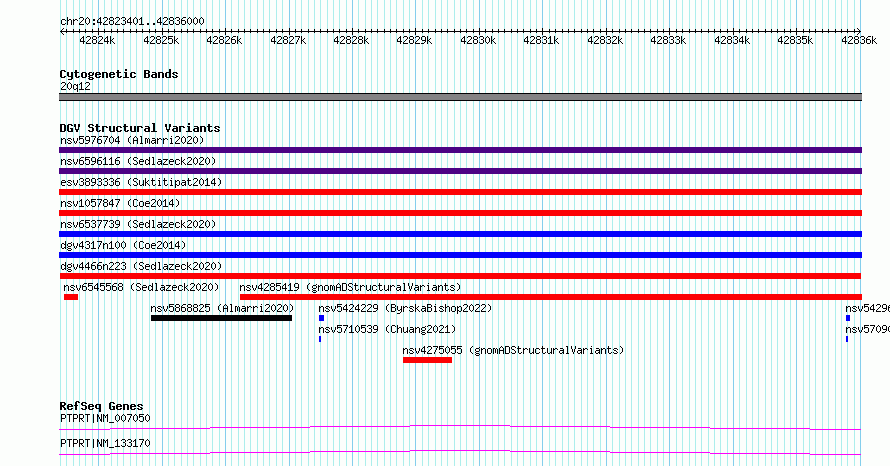
Task: Click the RefSeq Genes track title
Action: (101, 406)
